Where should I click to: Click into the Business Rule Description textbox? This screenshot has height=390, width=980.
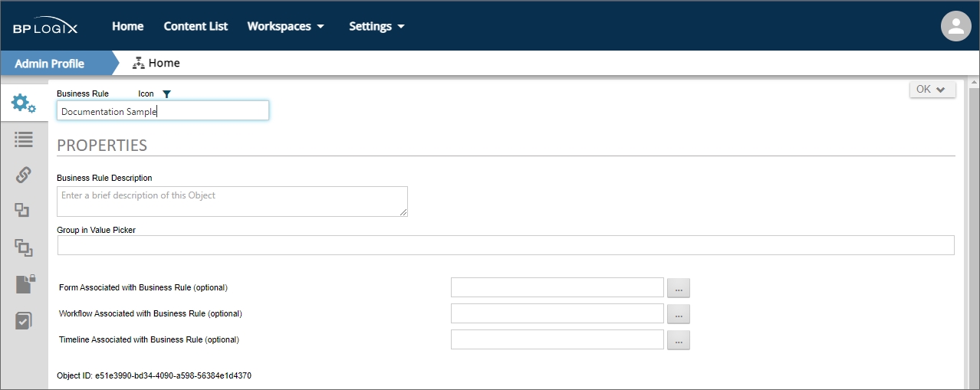(x=232, y=201)
